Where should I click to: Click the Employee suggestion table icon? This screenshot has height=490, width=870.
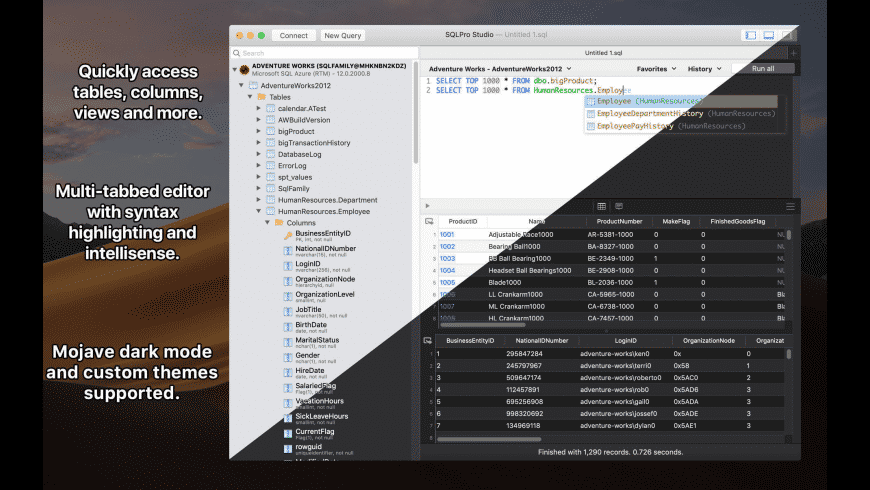tap(591, 102)
